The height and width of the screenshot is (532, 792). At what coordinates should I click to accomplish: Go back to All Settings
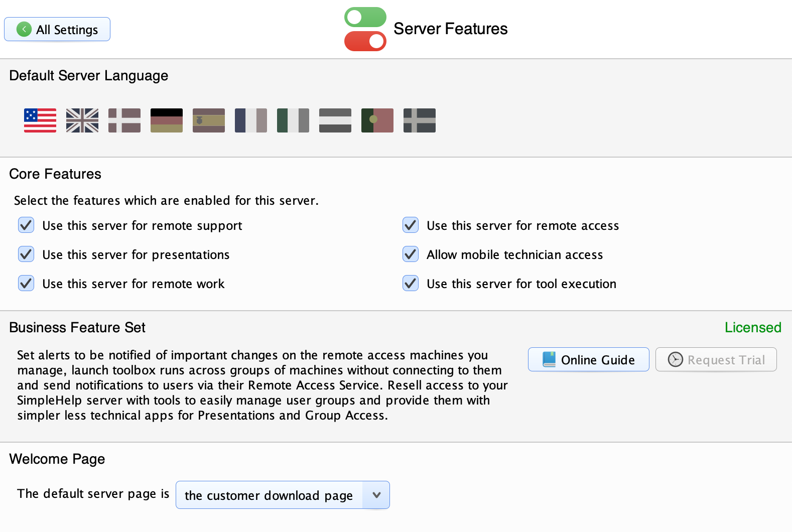tap(57, 29)
